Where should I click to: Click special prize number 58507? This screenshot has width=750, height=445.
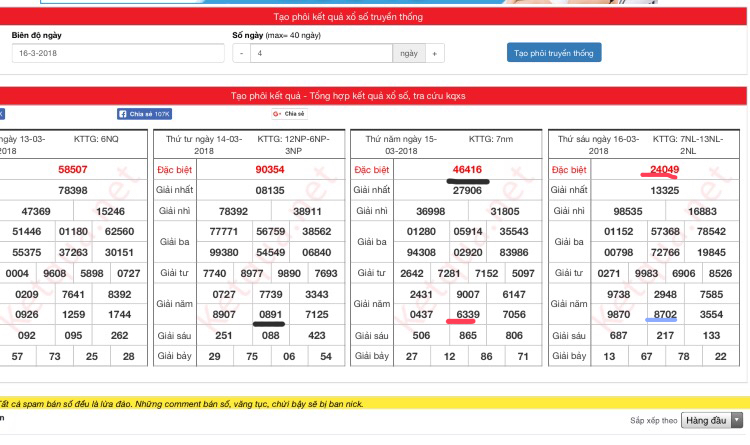[73, 170]
